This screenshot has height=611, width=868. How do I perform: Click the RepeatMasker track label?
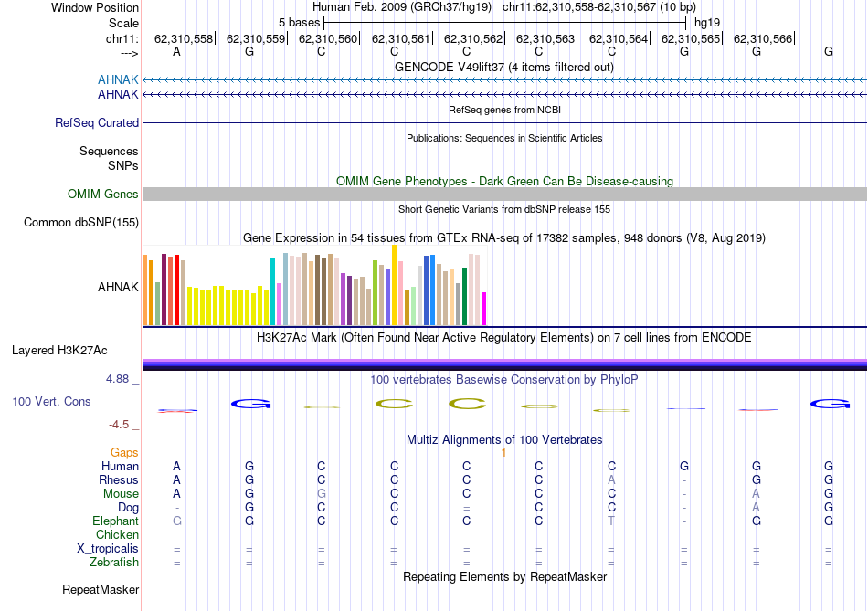point(101,590)
